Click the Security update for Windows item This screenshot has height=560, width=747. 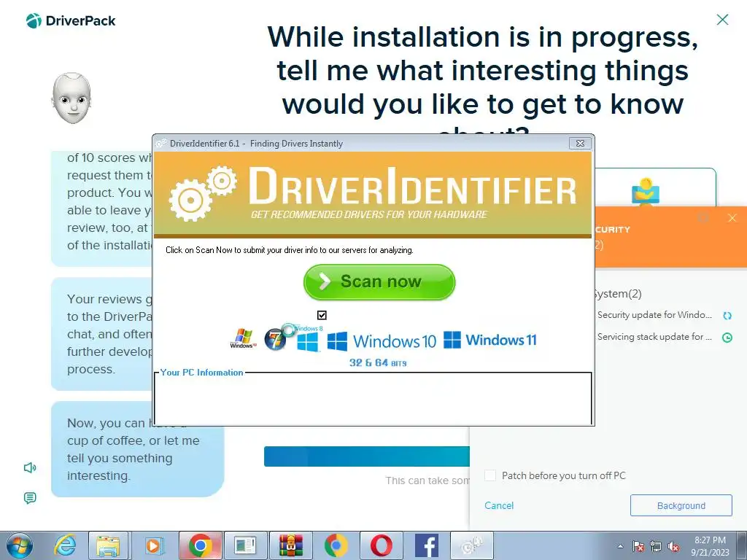(654, 315)
